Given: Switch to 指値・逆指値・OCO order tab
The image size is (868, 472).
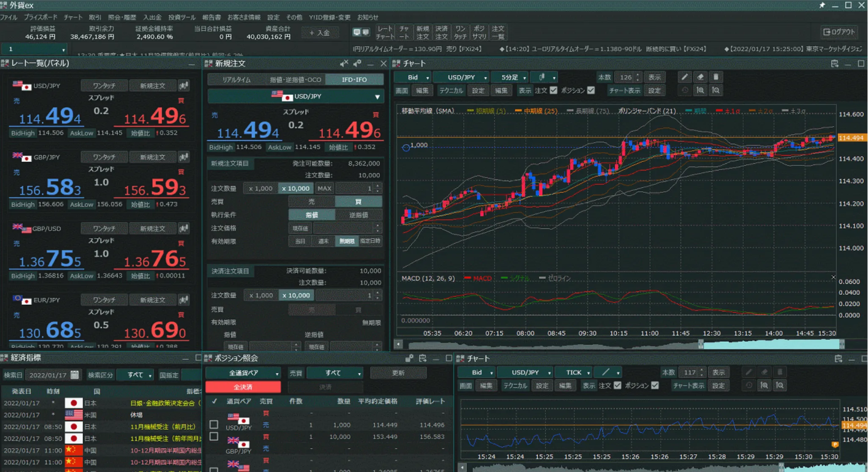Looking at the screenshot, I should (x=295, y=80).
